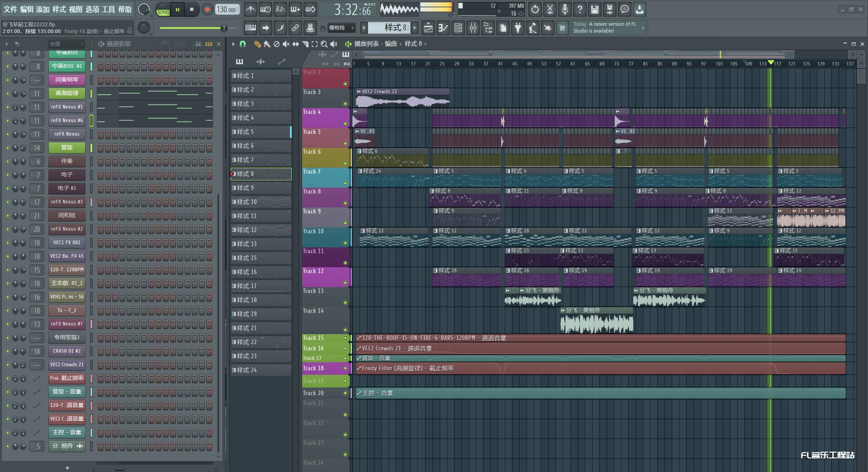Mute the 高潮旋律 channel via green LED
The image size is (868, 472).
7,94
